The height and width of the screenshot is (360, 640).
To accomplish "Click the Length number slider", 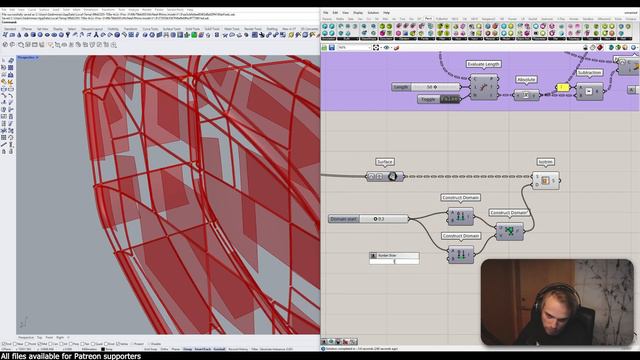I will [426, 87].
